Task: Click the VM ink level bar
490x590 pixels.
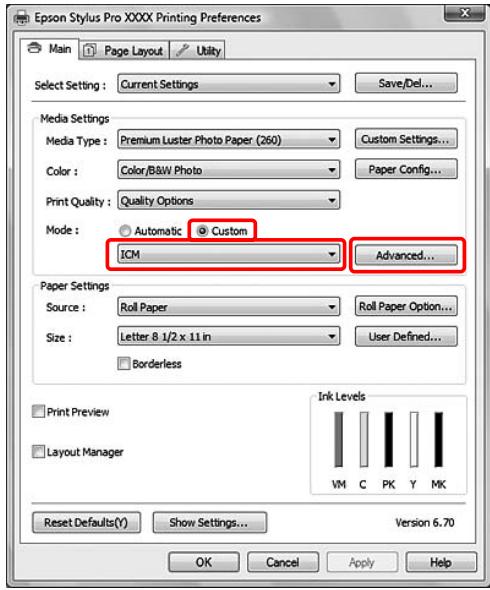Action: pos(339,439)
